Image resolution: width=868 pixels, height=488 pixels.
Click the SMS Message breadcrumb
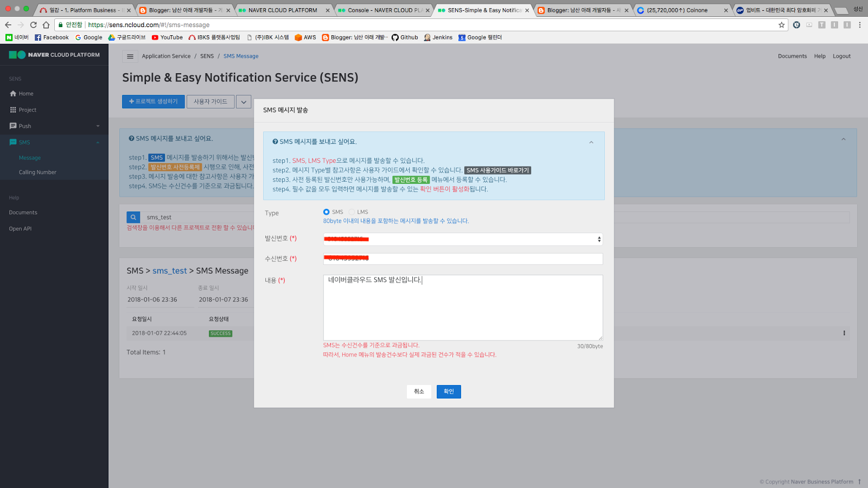(x=241, y=56)
